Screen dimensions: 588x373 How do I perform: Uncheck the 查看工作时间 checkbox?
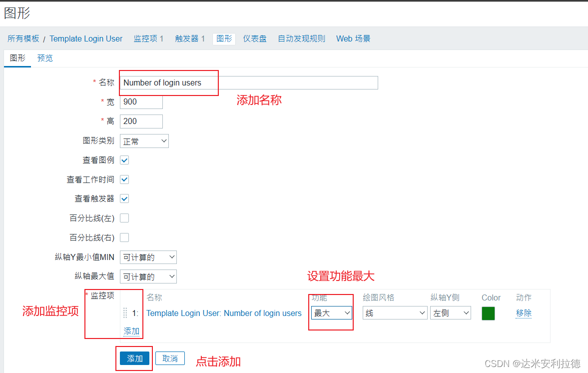124,179
